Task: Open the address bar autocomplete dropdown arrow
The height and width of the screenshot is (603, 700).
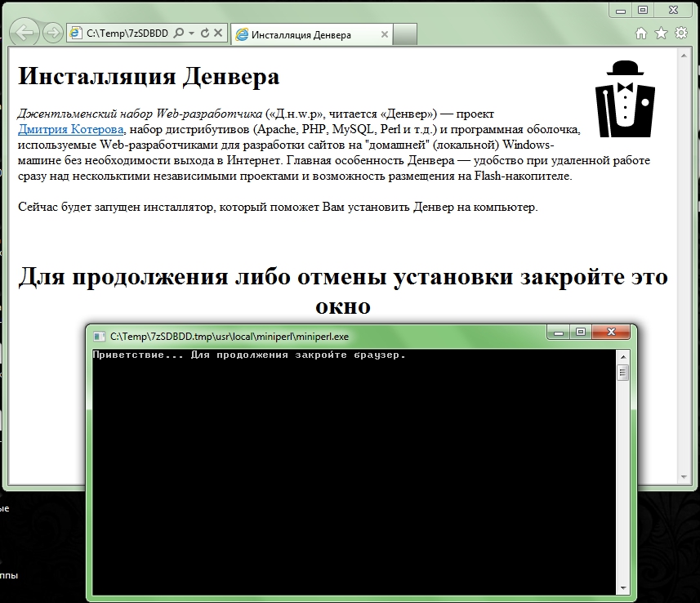Action: [x=191, y=33]
